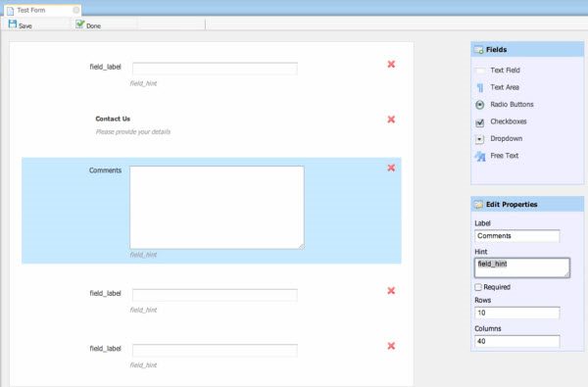Viewport: 588px width, 387px height.
Task: Click the Radio Buttons icon
Action: pos(480,105)
